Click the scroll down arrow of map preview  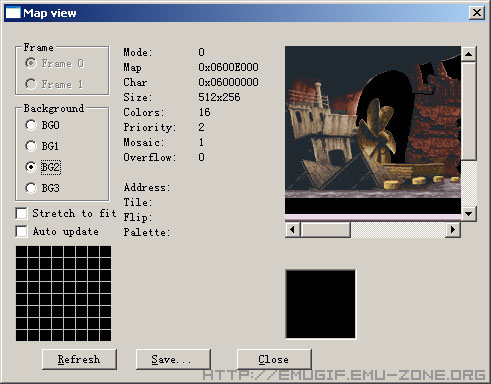coord(468,213)
